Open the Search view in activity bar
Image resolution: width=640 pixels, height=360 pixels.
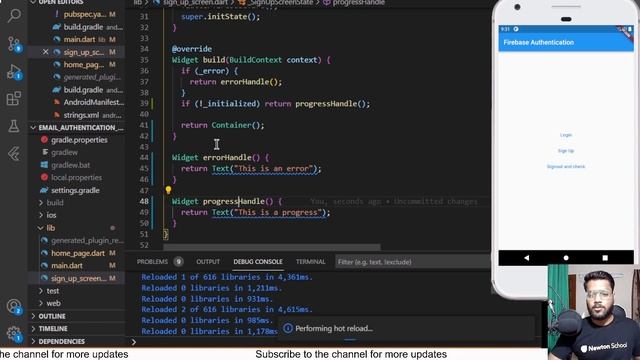[x=14, y=16]
